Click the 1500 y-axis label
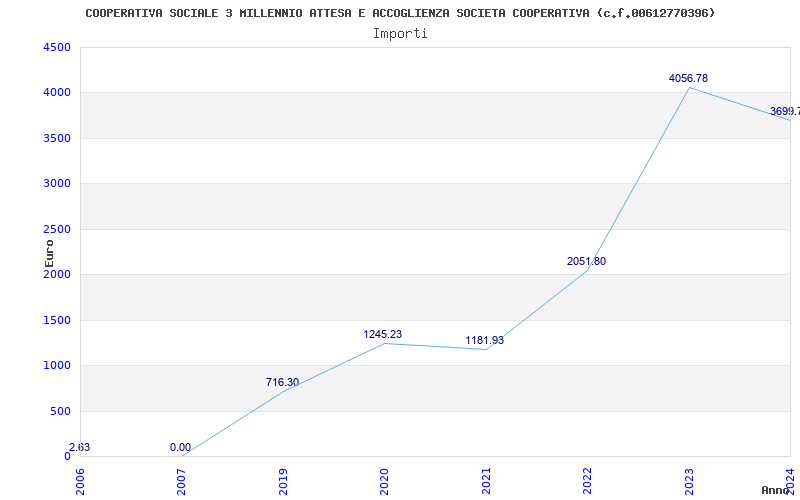The image size is (800, 500). pos(57,320)
